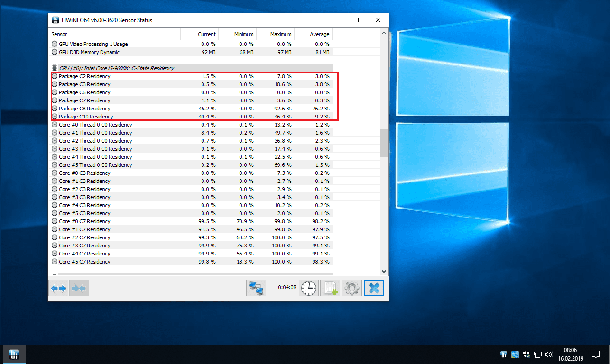Click the Minimum column header
The height and width of the screenshot is (364, 610).
[237, 34]
